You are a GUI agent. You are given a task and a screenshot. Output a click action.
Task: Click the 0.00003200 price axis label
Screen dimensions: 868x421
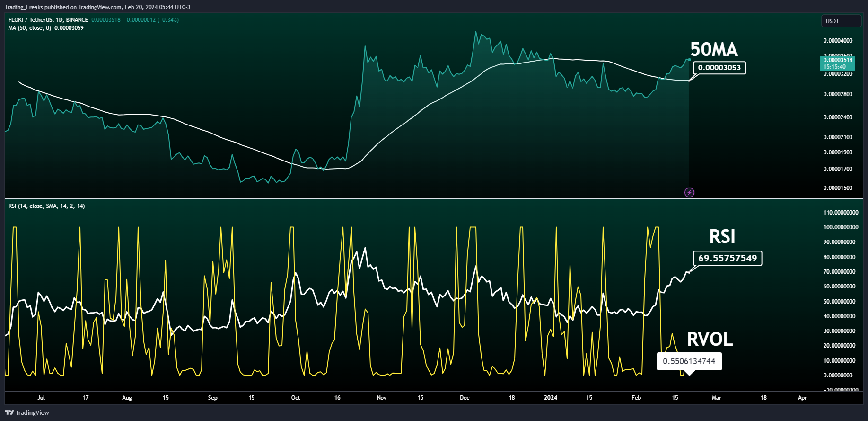click(x=838, y=74)
